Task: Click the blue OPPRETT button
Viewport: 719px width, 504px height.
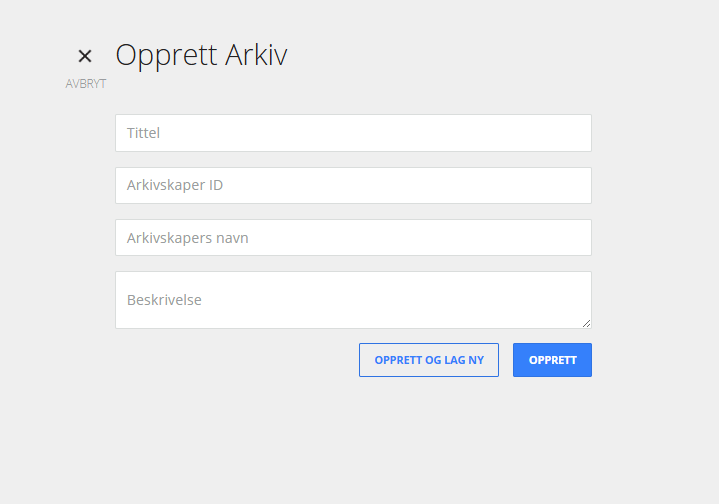Action: 552,360
